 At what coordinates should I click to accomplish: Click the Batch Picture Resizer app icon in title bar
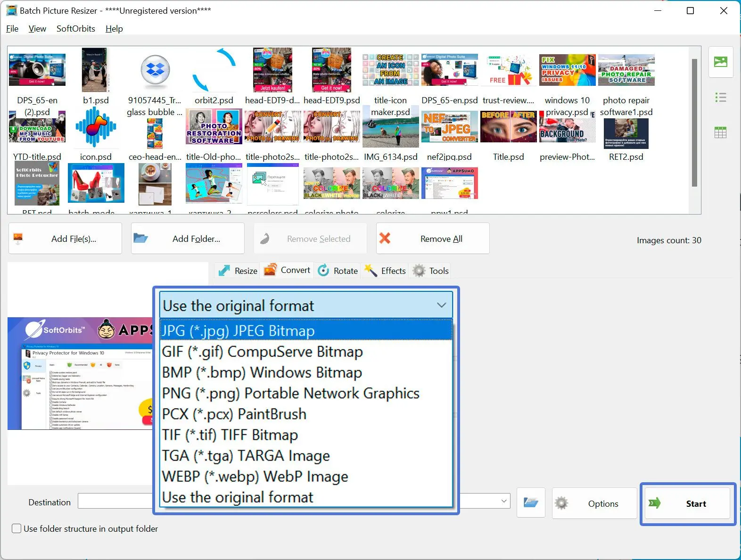(11, 10)
